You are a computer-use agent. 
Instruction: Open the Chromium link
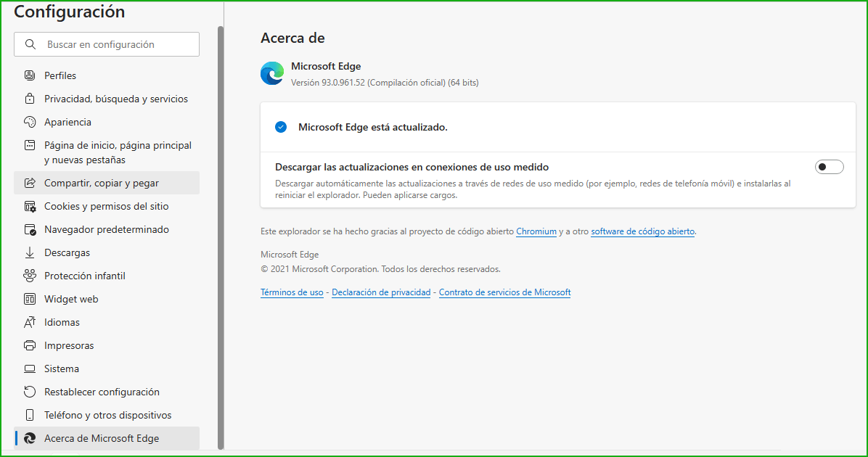pyautogui.click(x=536, y=231)
